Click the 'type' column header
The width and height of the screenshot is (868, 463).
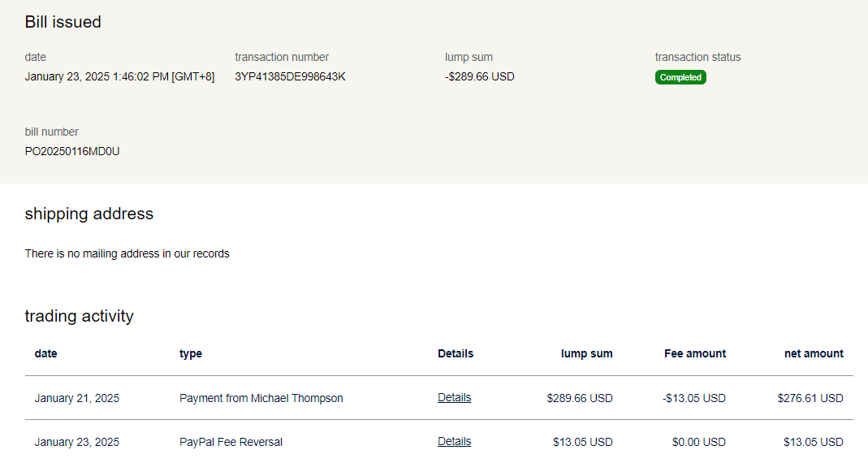click(x=191, y=353)
